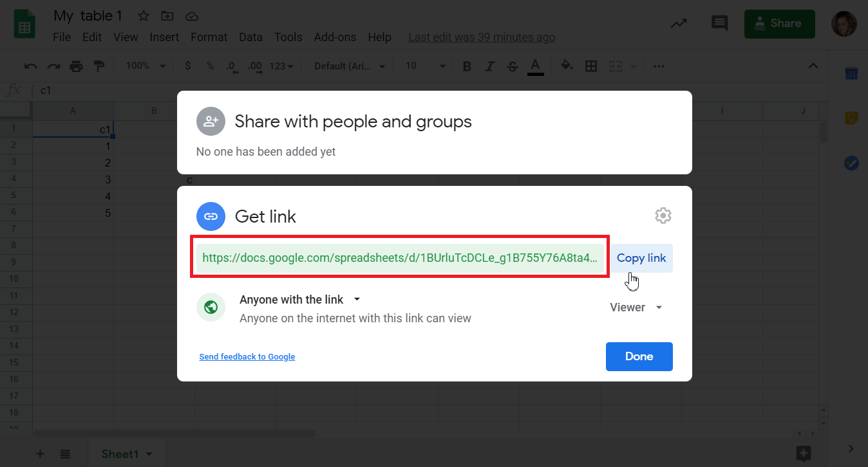868x467 pixels.
Task: Open the Format menu
Action: (209, 37)
